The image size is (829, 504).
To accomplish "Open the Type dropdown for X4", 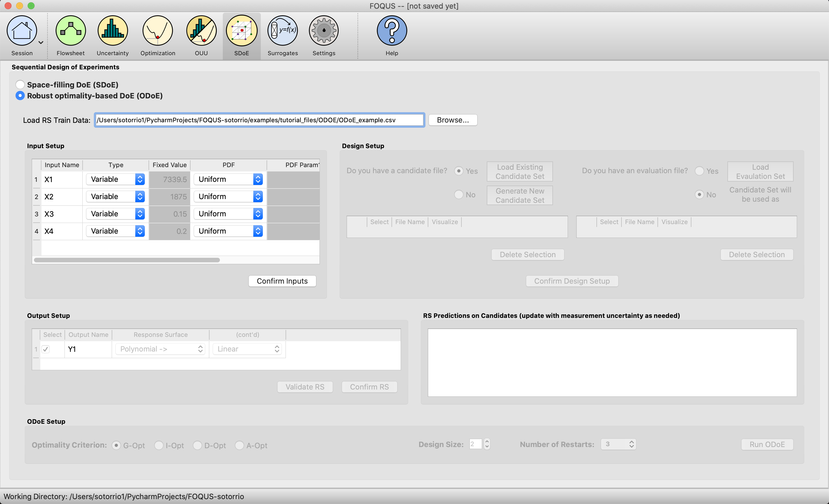I will pyautogui.click(x=115, y=231).
